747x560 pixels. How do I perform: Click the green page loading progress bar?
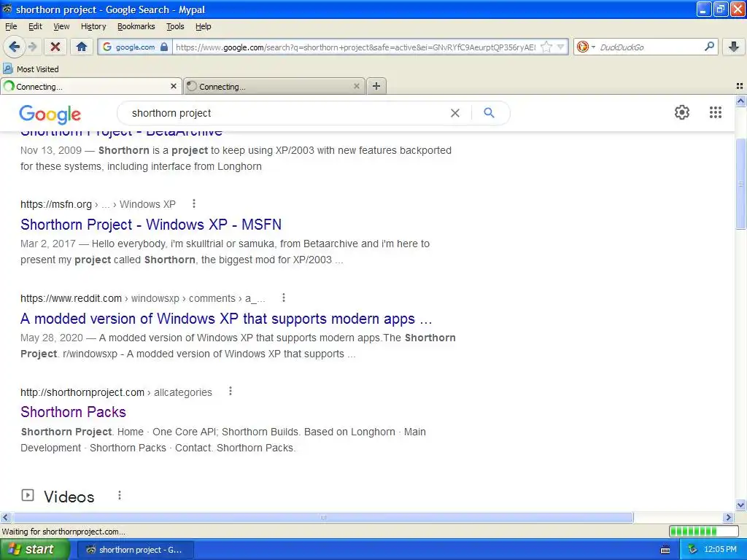pos(703,531)
